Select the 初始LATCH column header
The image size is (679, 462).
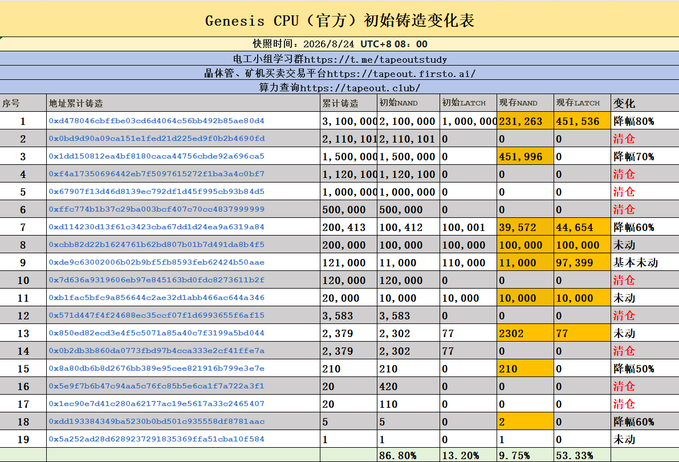pyautogui.click(x=469, y=103)
